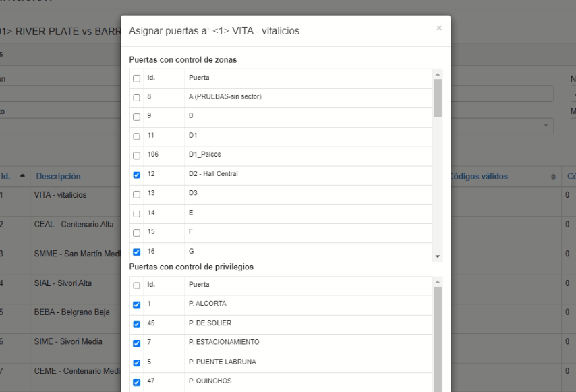Select all privilegios doors header checkbox
Screen dimensions: 576x392
(137, 285)
